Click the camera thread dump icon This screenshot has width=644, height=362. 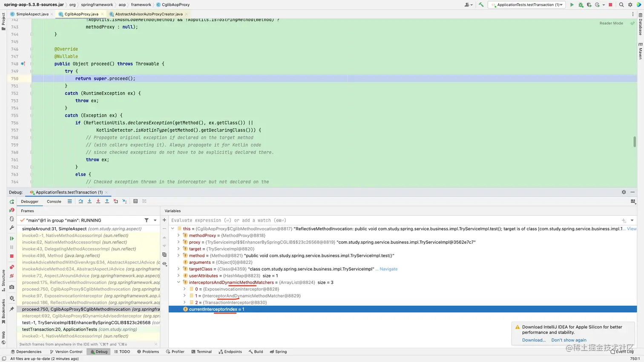pyautogui.click(x=12, y=287)
